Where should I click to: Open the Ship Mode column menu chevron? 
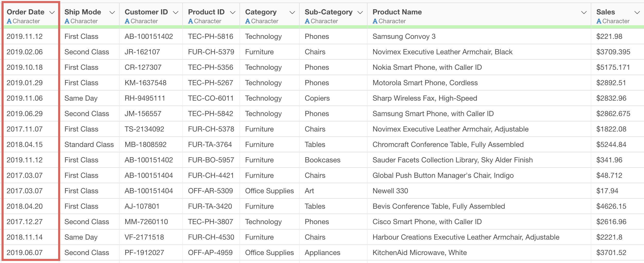pyautogui.click(x=112, y=12)
